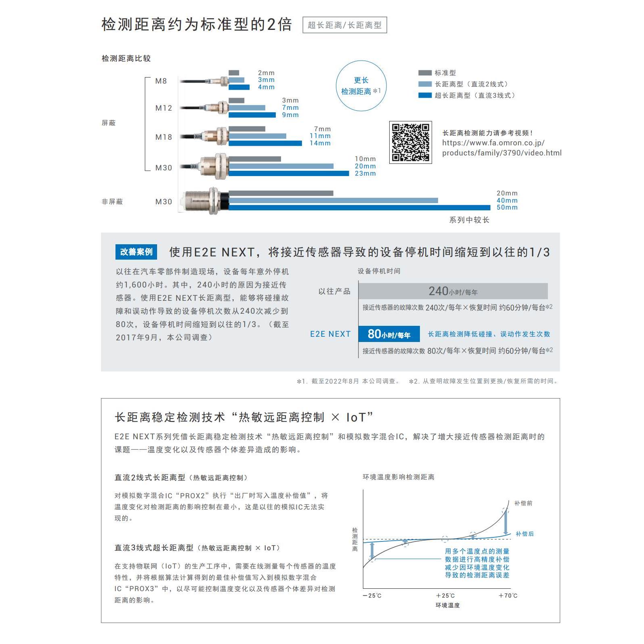Viewport: 644px width, 644px height.
Task: Click the 14mm value label
Action: 320,143
